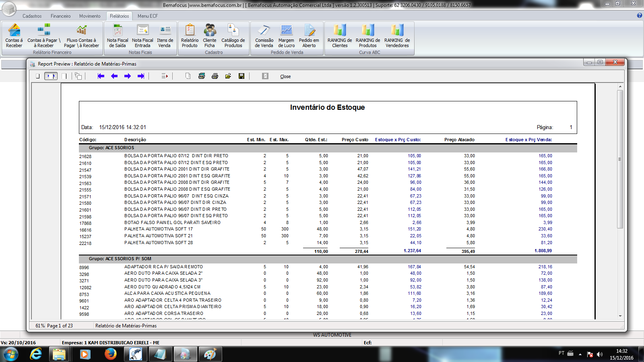The width and height of the screenshot is (644, 362).
Task: Click total value 1.808,99
Action: 543,251
